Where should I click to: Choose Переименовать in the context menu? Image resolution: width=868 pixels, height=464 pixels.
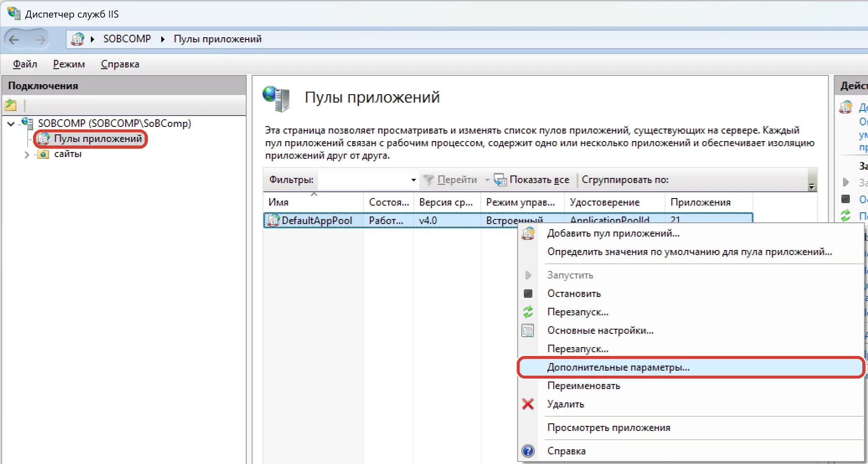coord(691,386)
